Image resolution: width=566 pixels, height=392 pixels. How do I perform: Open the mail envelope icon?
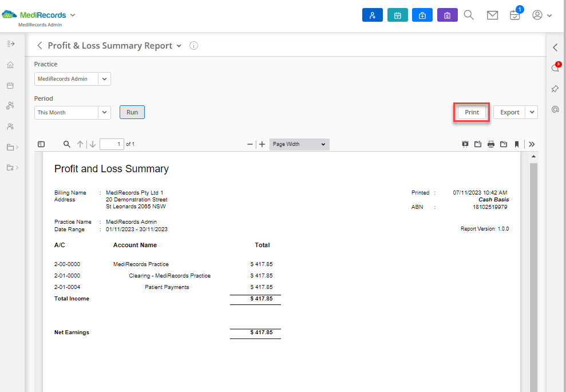(x=492, y=15)
